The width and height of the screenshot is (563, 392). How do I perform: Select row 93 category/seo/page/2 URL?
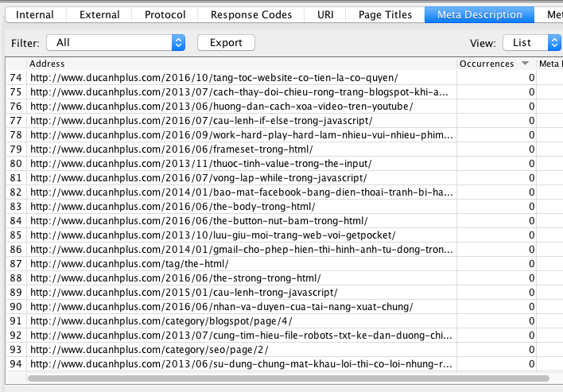pos(149,350)
